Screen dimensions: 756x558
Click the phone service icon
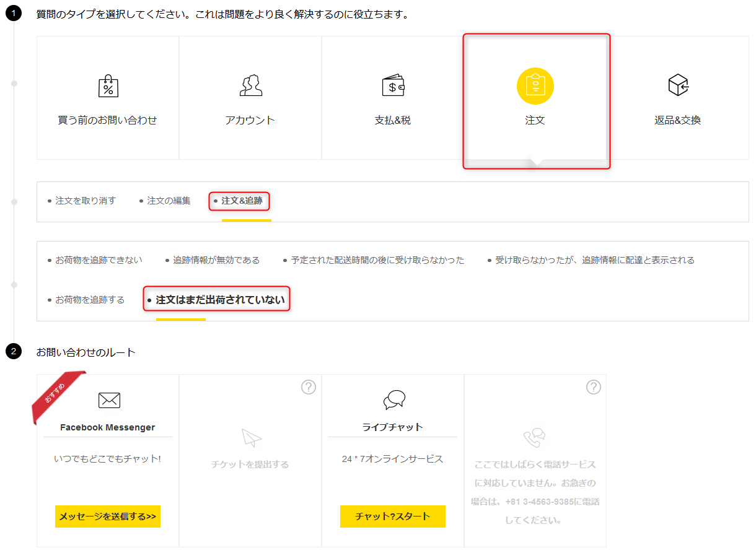pyautogui.click(x=534, y=438)
